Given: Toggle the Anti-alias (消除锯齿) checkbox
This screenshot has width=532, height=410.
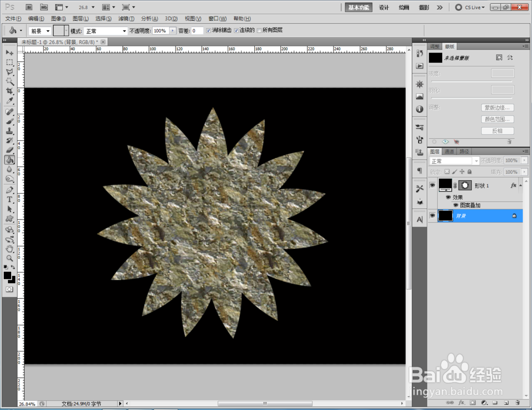Looking at the screenshot, I should click(209, 30).
